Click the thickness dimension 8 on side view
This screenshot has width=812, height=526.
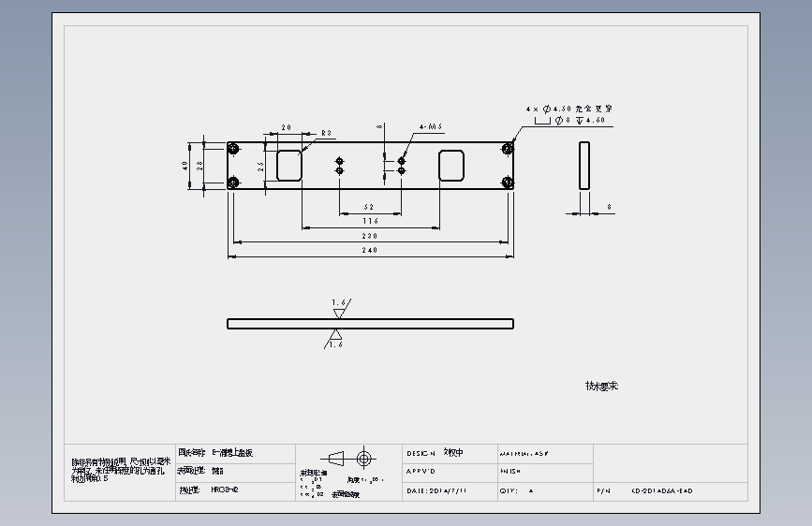pos(610,207)
